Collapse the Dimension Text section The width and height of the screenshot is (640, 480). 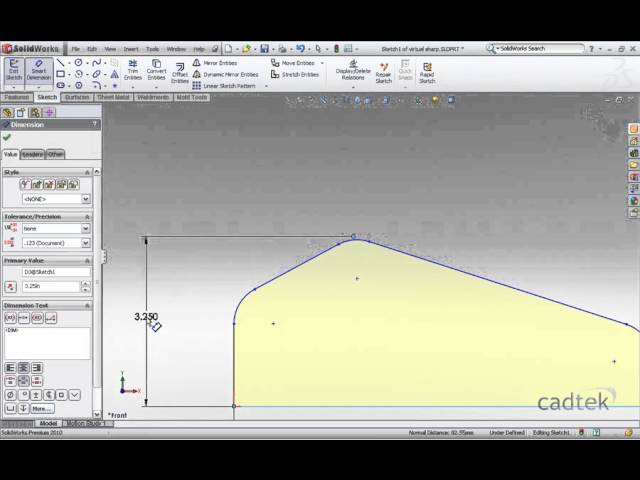(87, 305)
